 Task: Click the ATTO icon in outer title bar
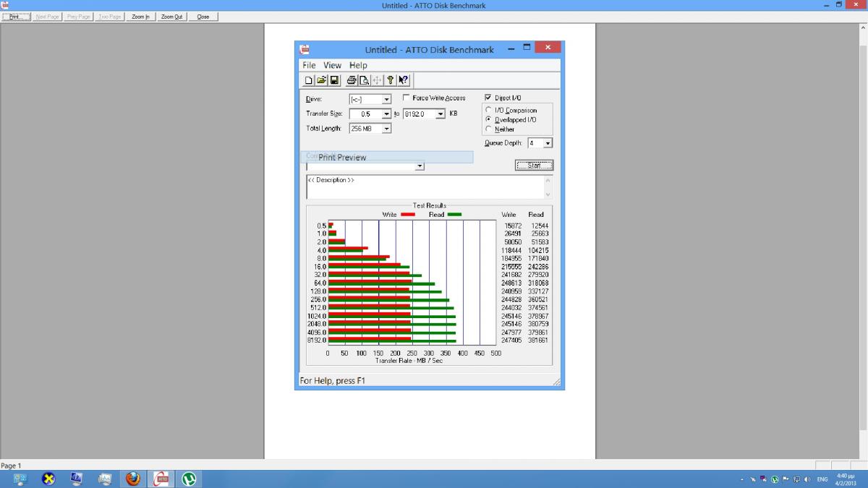[x=6, y=5]
